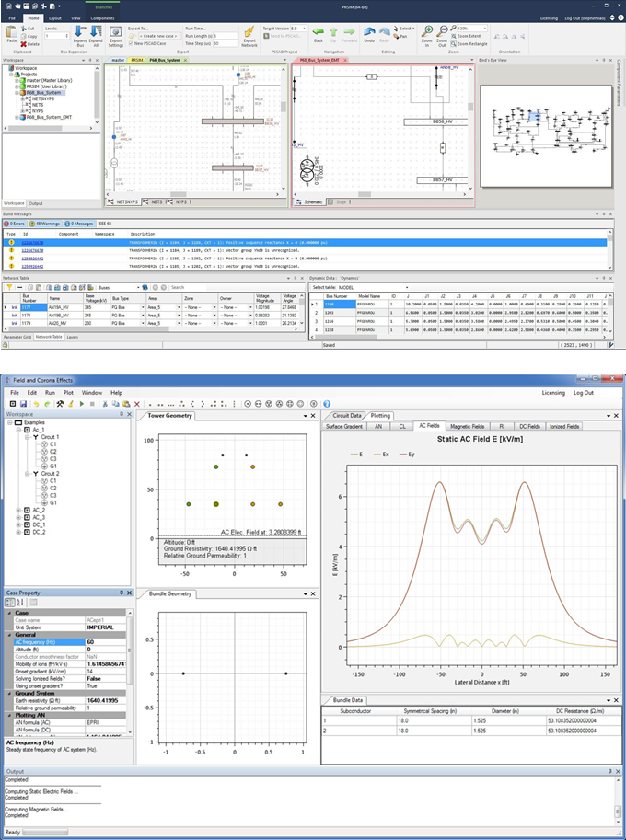Image resolution: width=626 pixels, height=840 pixels.
Task: Click the filter funnel icon in Network Table
Action: pos(9,288)
